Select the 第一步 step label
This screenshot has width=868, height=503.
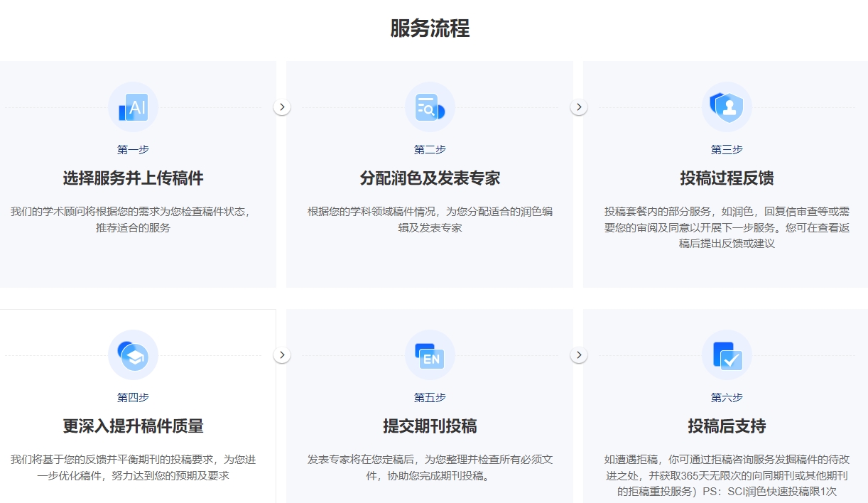tap(133, 150)
